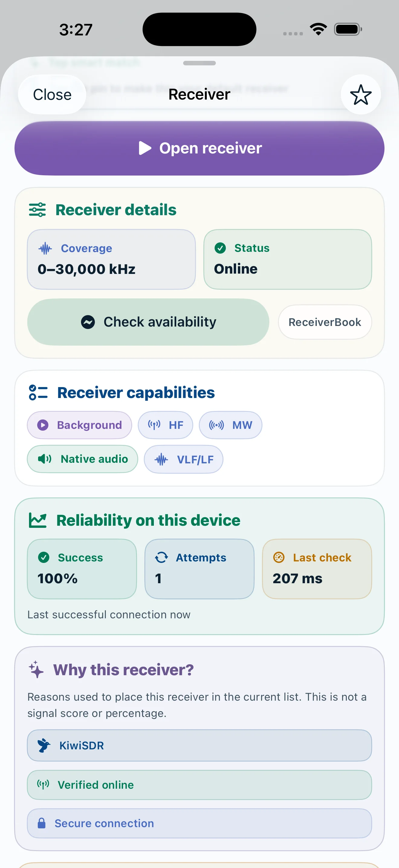
Task: Tap the star favorite icon
Action: [x=361, y=95]
